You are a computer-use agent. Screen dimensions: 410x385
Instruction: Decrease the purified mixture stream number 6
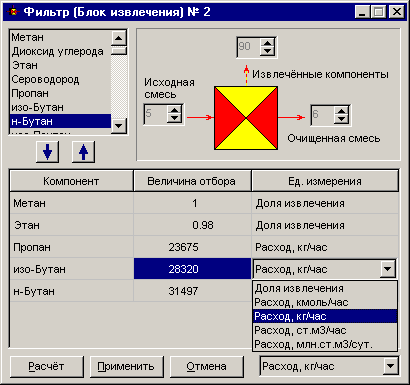point(341,119)
